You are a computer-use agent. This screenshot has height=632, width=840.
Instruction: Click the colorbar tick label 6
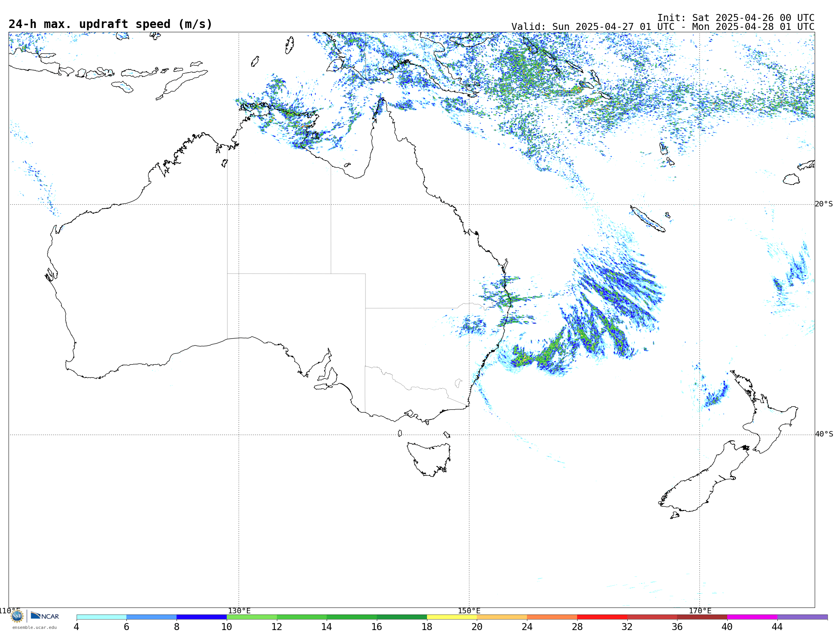(126, 627)
